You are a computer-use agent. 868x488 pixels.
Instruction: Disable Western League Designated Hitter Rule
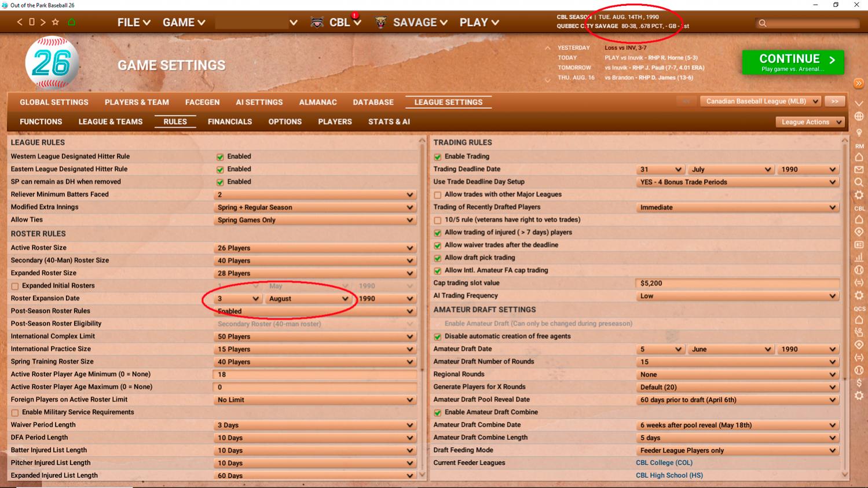click(220, 157)
